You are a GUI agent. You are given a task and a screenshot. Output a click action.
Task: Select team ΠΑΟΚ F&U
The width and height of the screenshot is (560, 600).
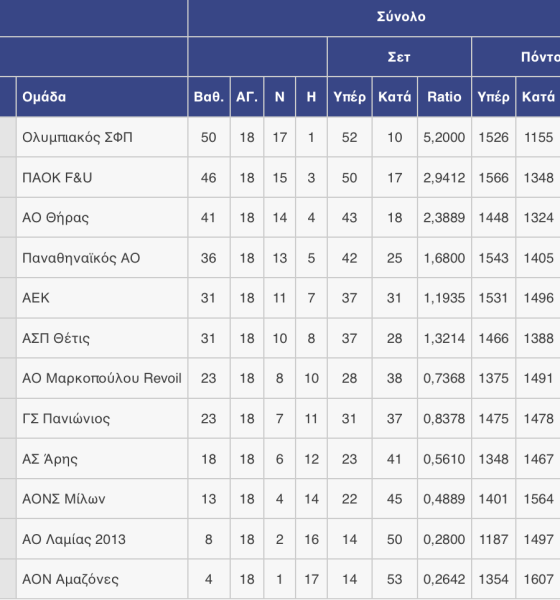(x=57, y=178)
